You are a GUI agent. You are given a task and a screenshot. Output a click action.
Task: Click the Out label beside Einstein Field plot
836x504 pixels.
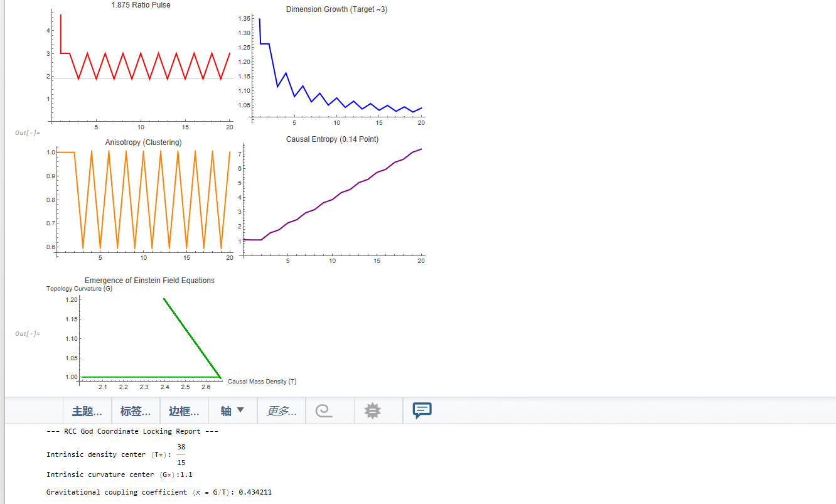[28, 334]
